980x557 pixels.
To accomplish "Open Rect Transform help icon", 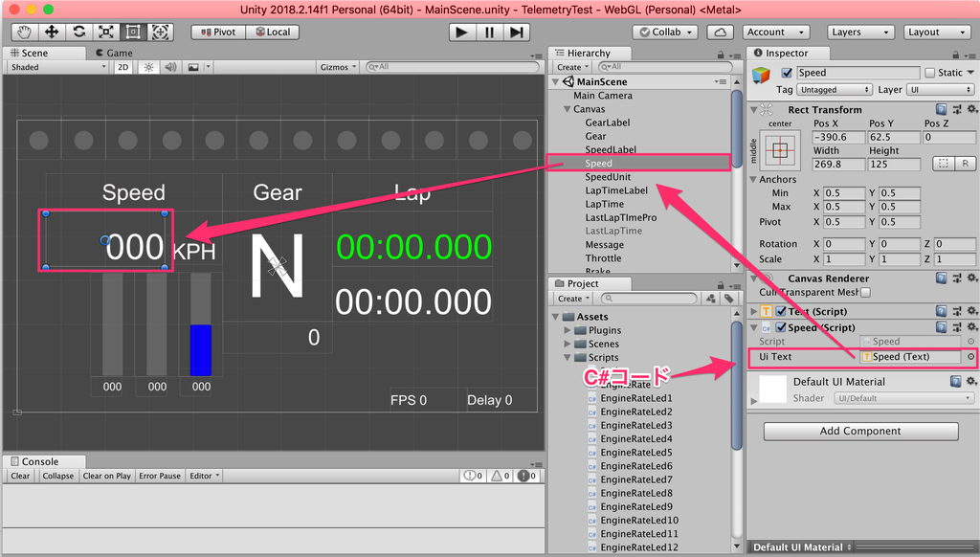I will [942, 109].
